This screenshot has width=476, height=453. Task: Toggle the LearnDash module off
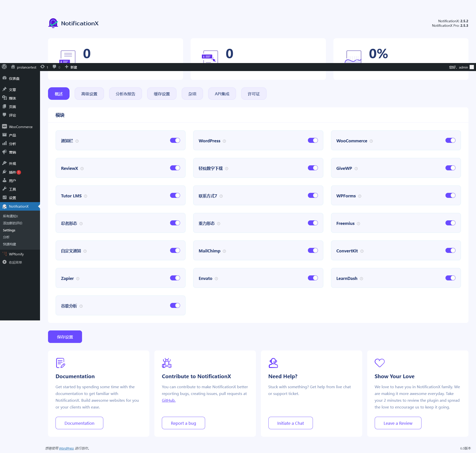tap(450, 278)
